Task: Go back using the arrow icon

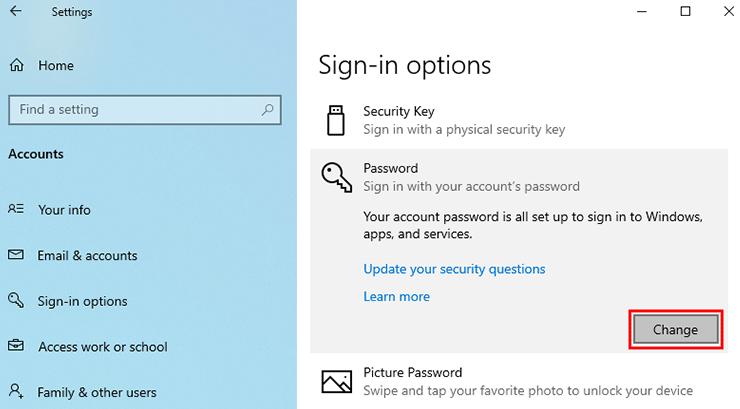Action: (16, 11)
